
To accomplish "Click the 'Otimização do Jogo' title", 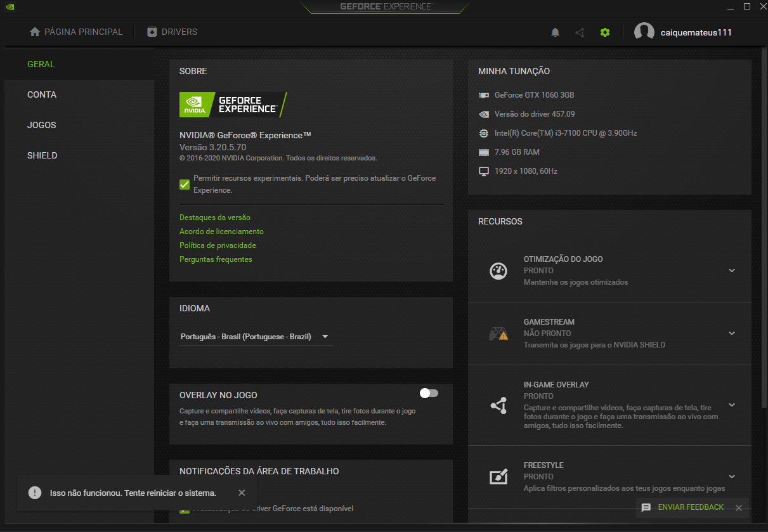I will click(563, 259).
